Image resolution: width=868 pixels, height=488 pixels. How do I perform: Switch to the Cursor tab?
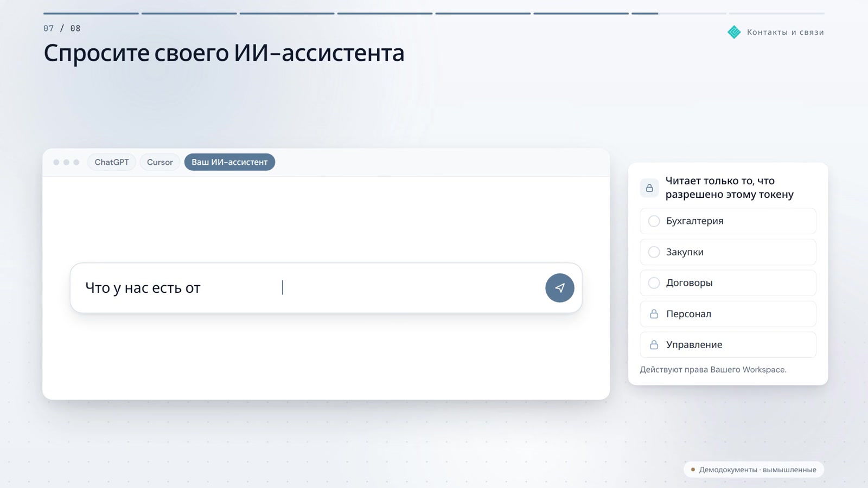pos(160,162)
